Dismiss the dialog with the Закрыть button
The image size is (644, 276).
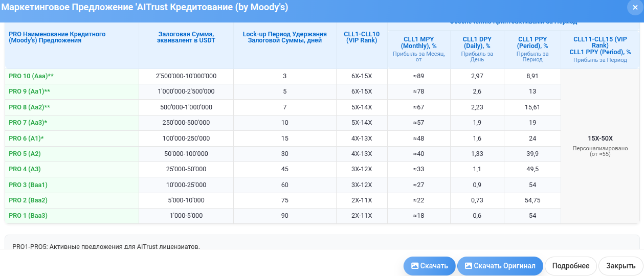tap(621, 266)
